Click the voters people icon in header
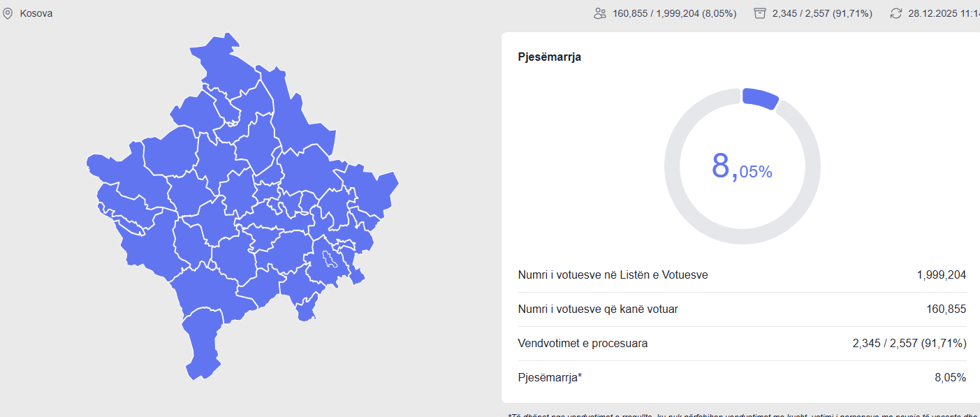980x417 pixels. (599, 13)
